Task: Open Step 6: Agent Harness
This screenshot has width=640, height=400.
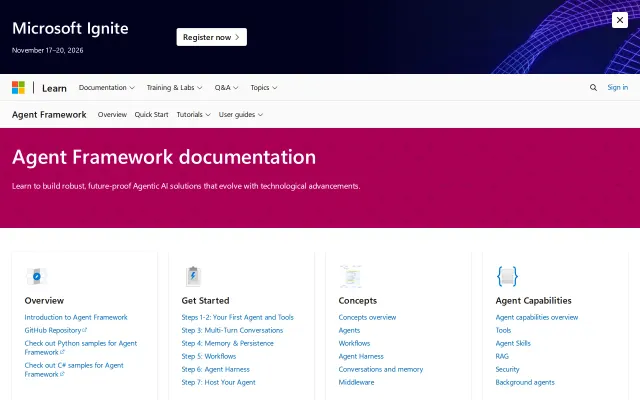Action: pyautogui.click(x=216, y=369)
